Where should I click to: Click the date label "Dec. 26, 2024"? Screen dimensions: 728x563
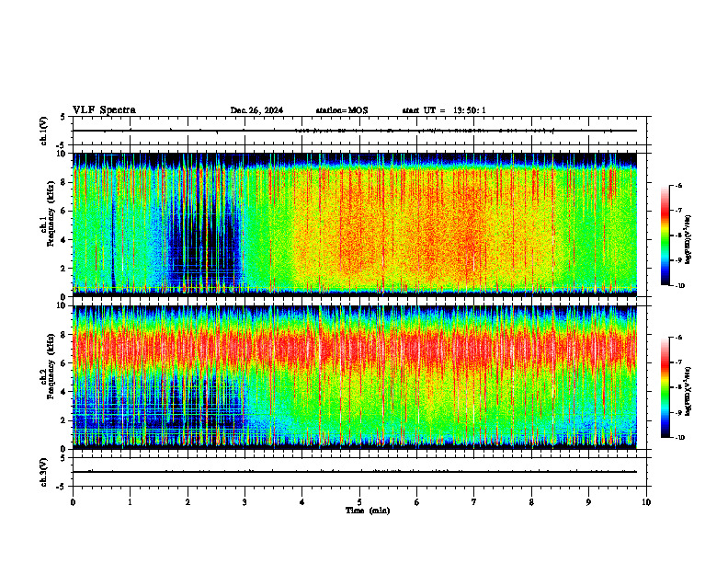256,110
